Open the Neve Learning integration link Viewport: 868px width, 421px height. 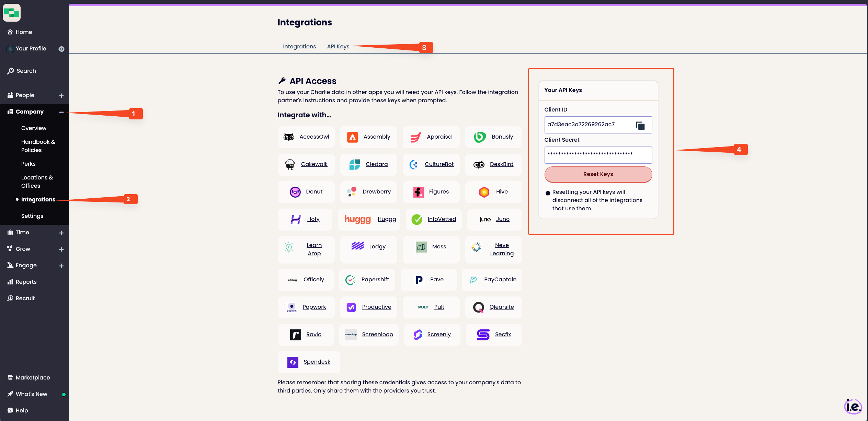click(502, 249)
